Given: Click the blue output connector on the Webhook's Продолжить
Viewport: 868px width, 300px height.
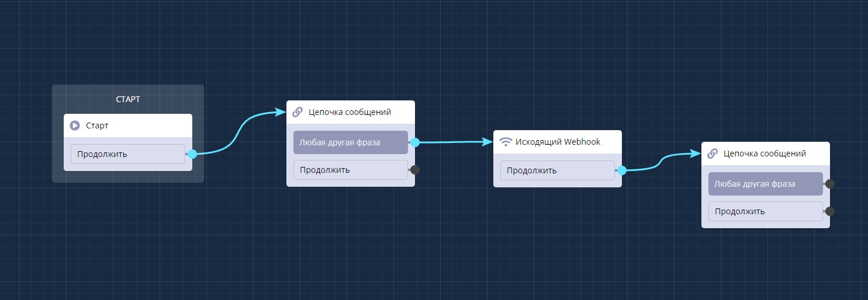Looking at the screenshot, I should 622,170.
